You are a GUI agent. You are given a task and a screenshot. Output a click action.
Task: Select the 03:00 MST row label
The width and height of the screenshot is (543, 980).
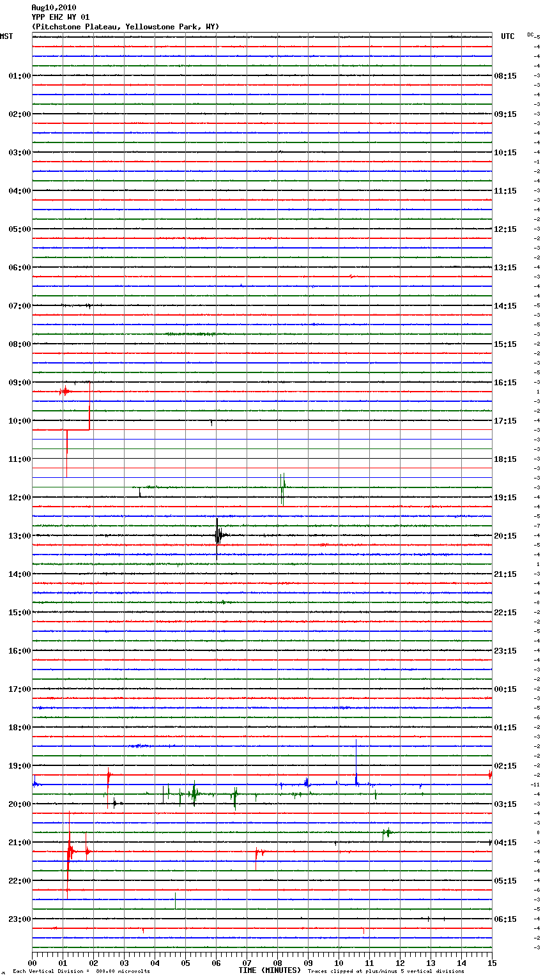pos(20,153)
